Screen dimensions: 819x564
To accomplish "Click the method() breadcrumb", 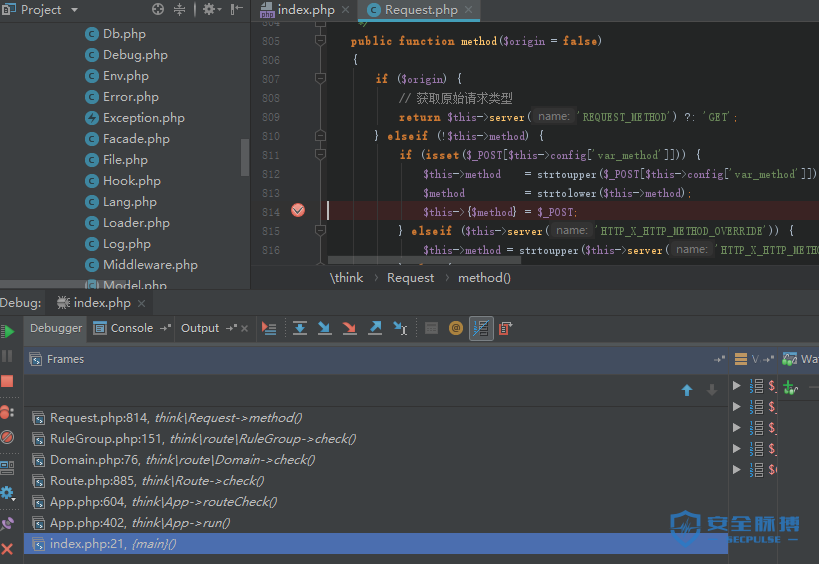I will point(484,278).
